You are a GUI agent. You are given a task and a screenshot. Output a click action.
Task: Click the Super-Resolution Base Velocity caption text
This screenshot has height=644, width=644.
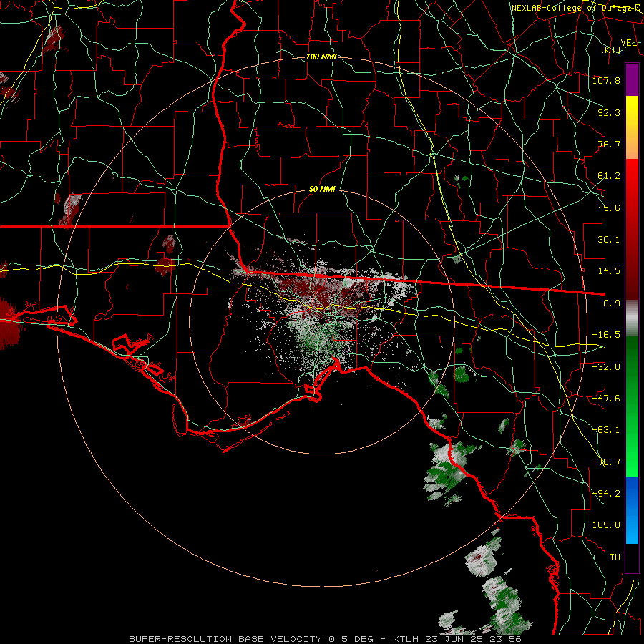325,639
